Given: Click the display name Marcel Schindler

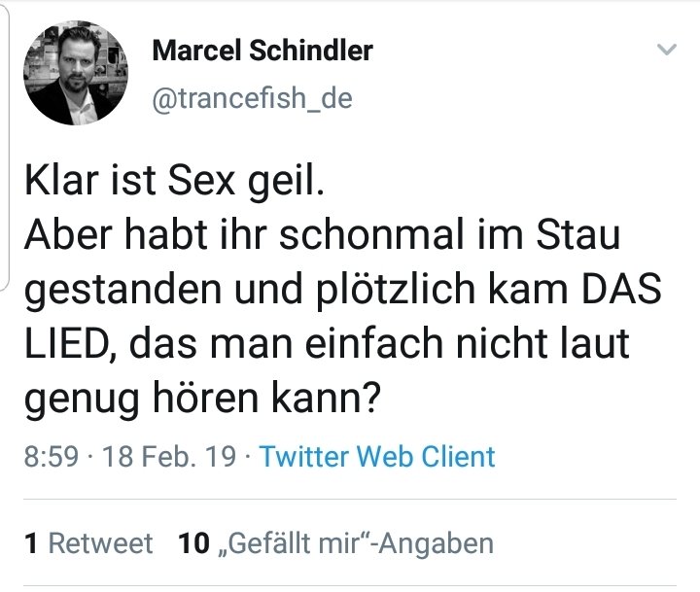Looking at the screenshot, I should tap(262, 52).
